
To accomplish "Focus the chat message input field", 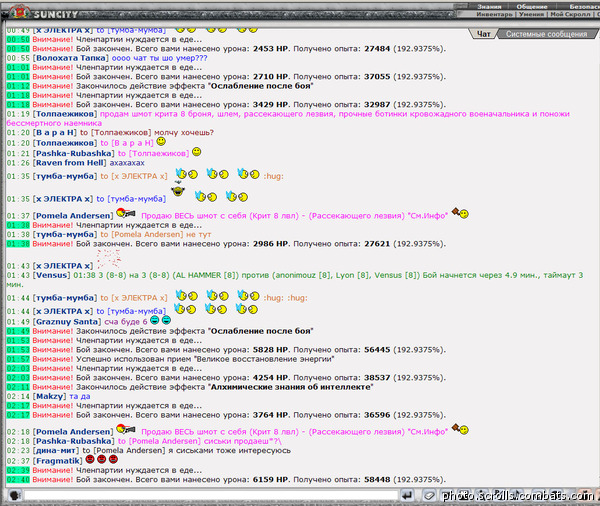I will pyautogui.click(x=211, y=496).
